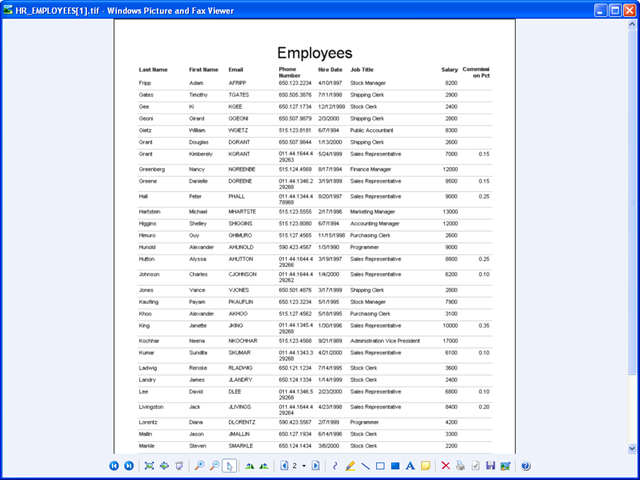This screenshot has width=640, height=480.
Task: Select the text annotation tool
Action: tap(410, 466)
